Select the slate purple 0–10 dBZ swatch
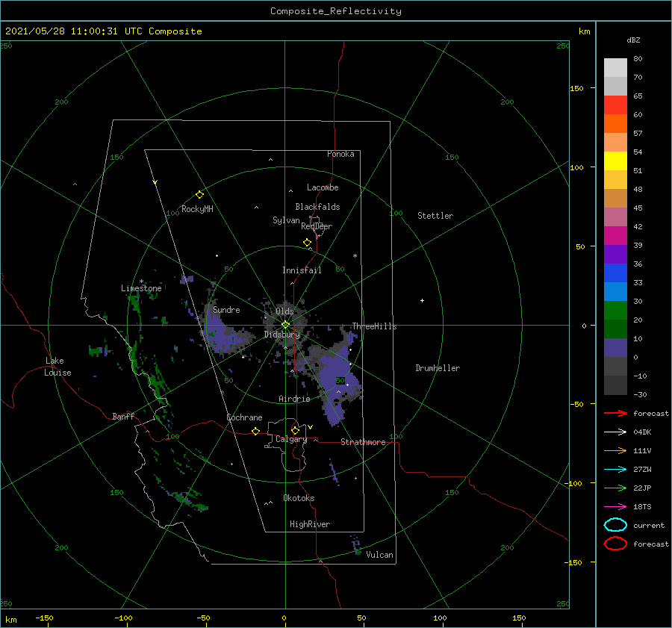Viewport: 672px width, 628px height. 615,348
